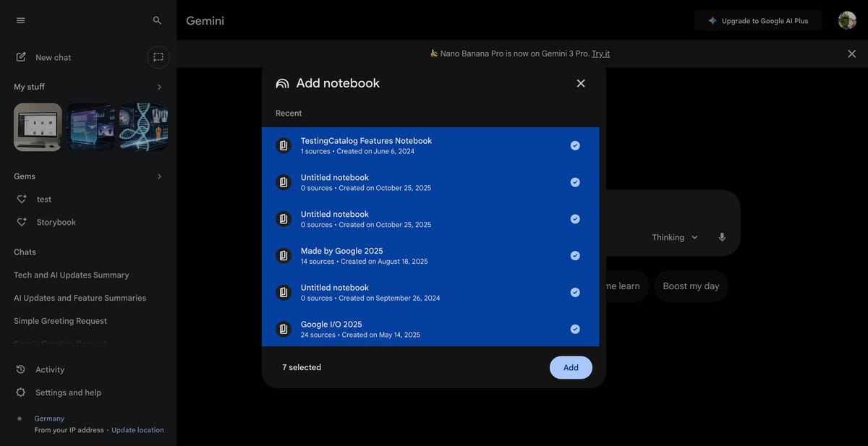868x446 pixels.
Task: Expand the Gems section
Action: (159, 176)
